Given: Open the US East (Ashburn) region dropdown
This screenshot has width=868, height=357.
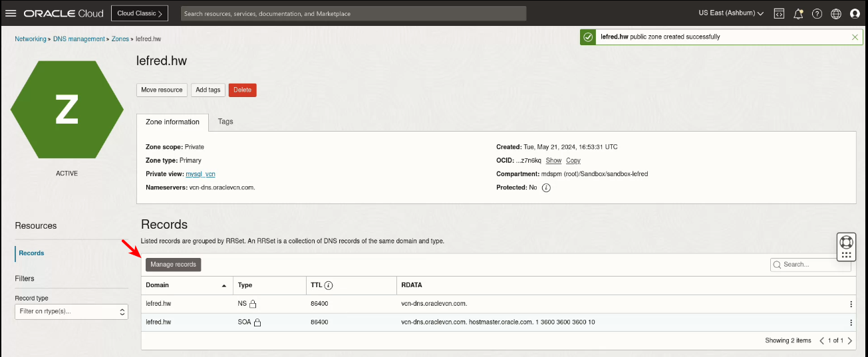Looking at the screenshot, I should 731,13.
